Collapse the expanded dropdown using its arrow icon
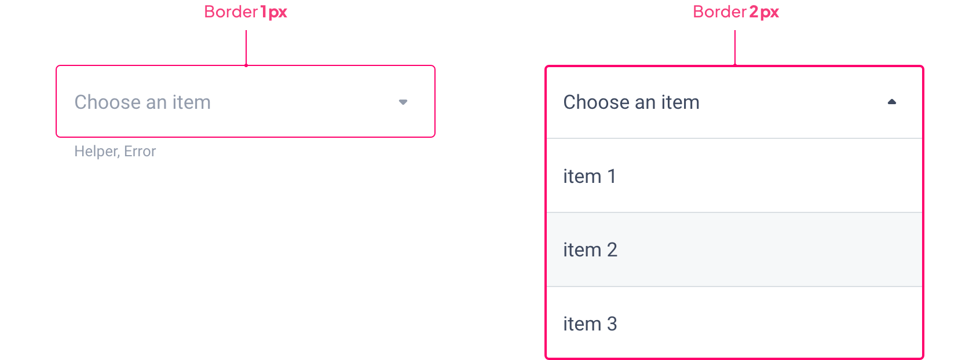 coord(892,101)
